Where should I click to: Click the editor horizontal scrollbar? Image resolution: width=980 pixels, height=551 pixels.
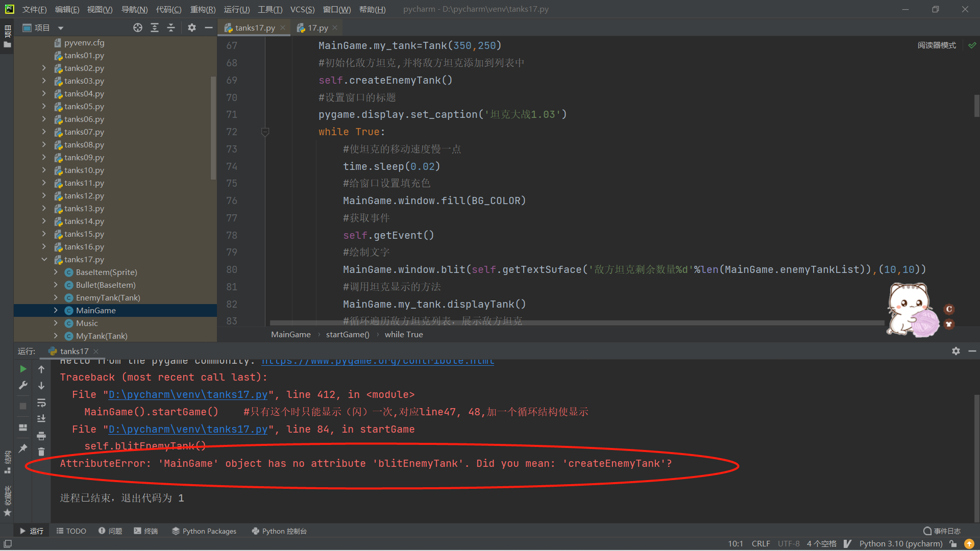coord(577,323)
